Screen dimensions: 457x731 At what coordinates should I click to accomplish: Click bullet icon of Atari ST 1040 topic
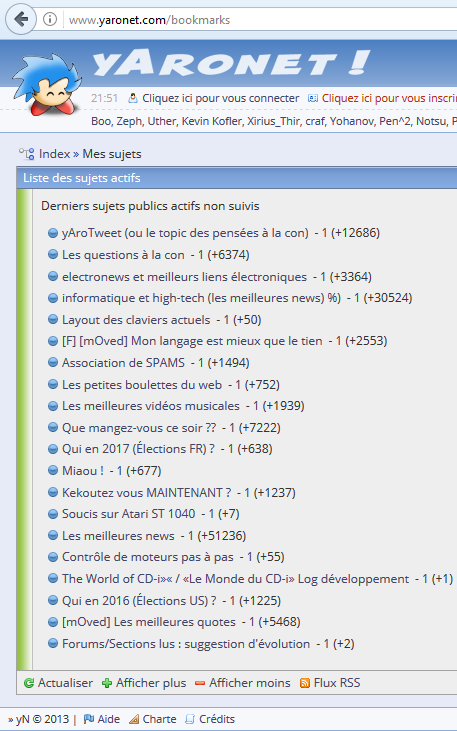coord(53,514)
